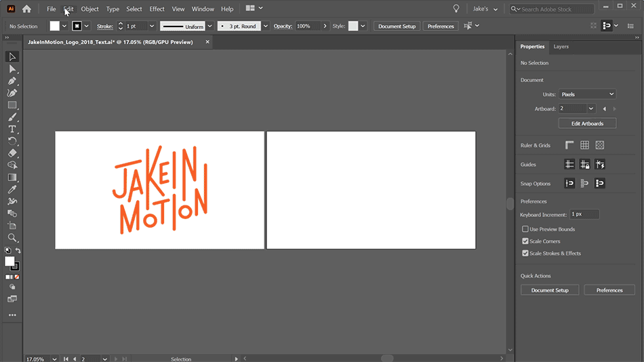The height and width of the screenshot is (362, 644).
Task: Open the Uniform width profile dropdown
Action: 209,26
